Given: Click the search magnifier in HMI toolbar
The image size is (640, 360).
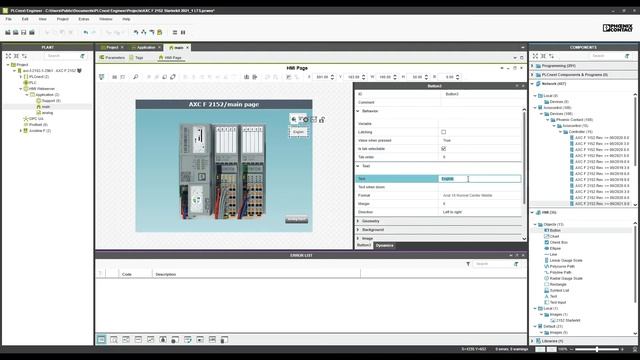Looking at the screenshot, I should pyautogui.click(x=136, y=77).
